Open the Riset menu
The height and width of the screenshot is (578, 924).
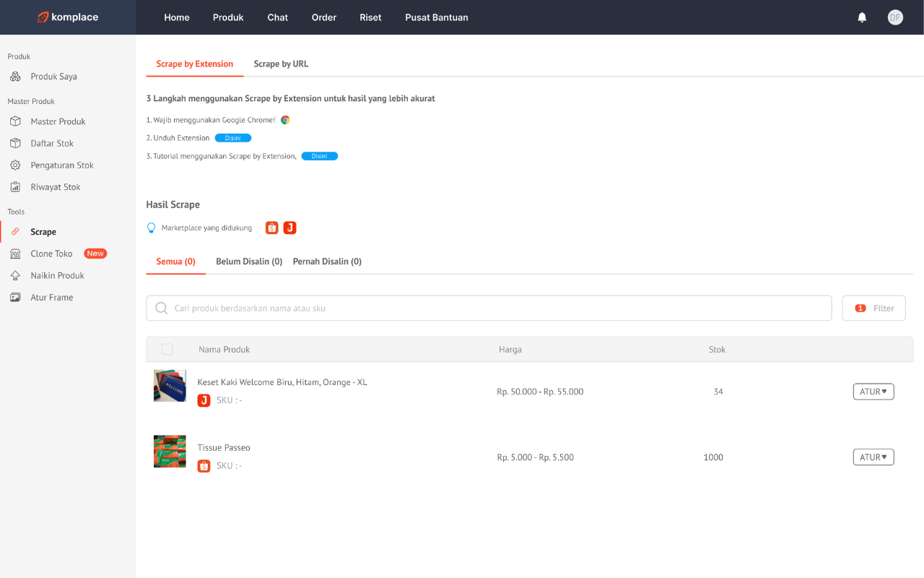[x=370, y=17]
